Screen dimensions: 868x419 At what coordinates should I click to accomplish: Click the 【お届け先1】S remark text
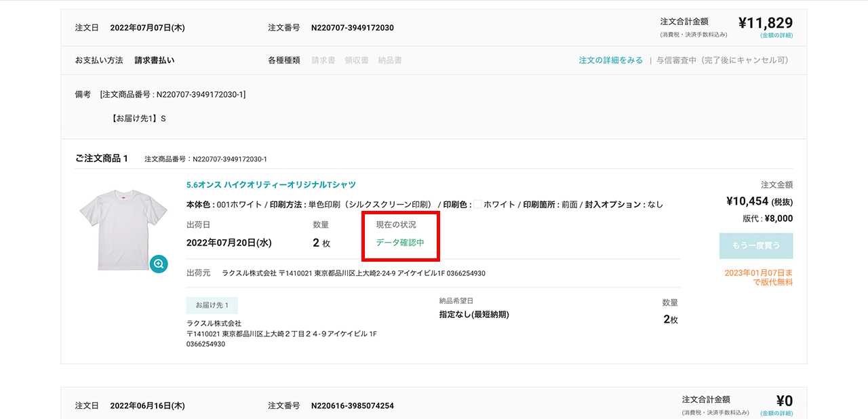139,119
